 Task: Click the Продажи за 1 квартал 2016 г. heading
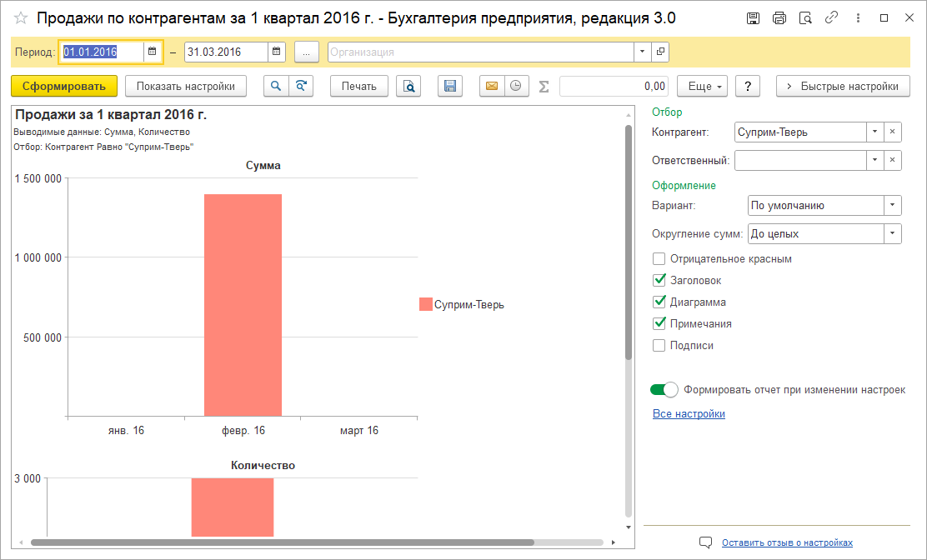coord(111,115)
